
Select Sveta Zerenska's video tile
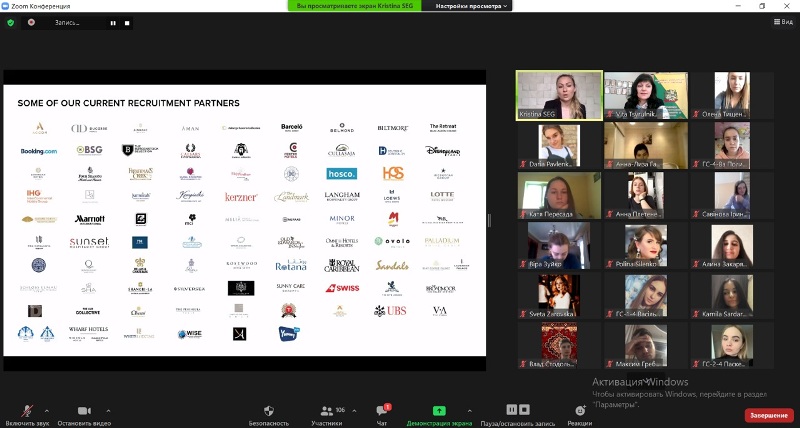click(559, 295)
